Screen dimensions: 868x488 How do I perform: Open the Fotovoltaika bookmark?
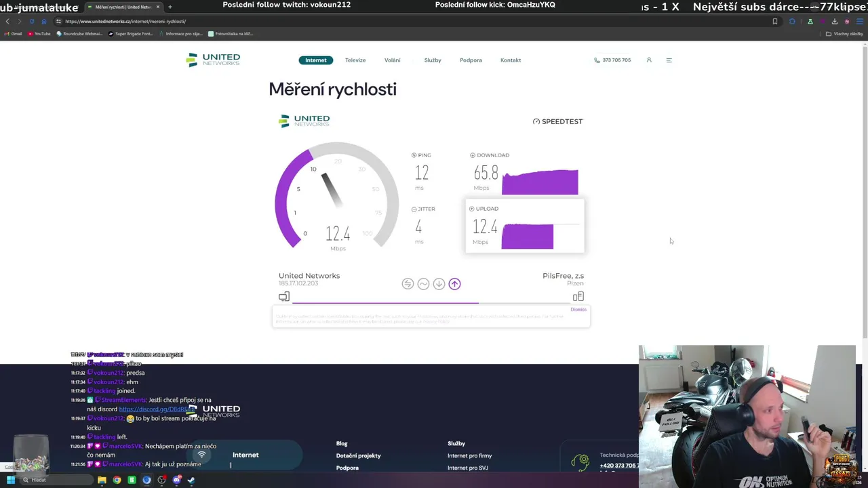point(231,33)
